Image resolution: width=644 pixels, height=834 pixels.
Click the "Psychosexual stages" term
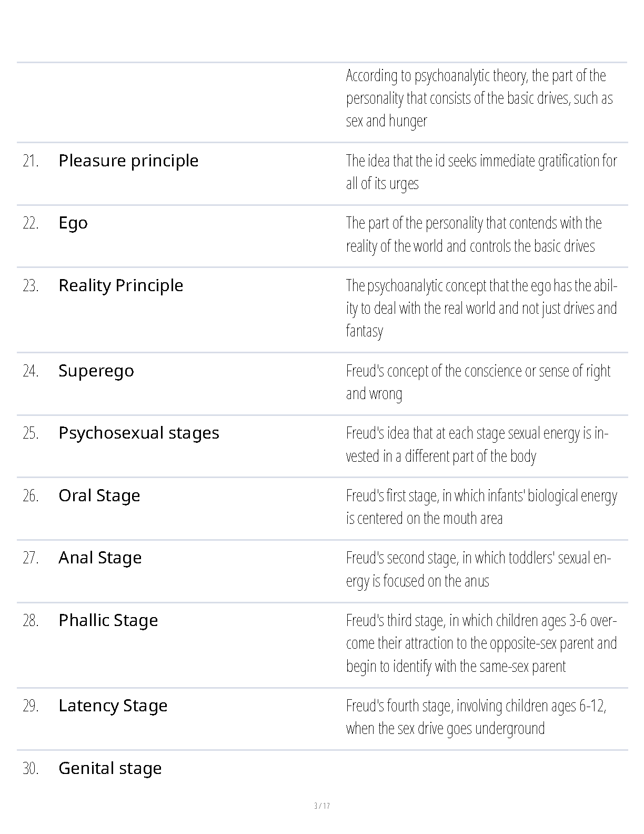point(139,433)
